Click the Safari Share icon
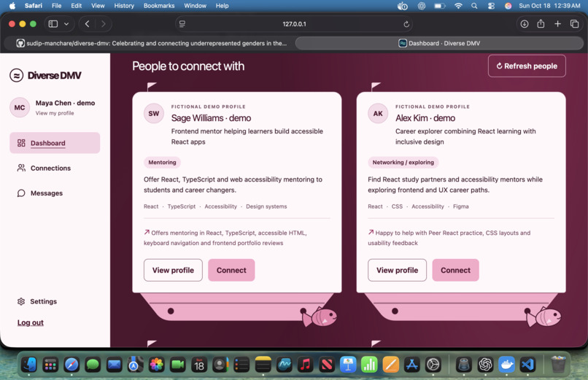This screenshot has height=380, width=588. 541,23
